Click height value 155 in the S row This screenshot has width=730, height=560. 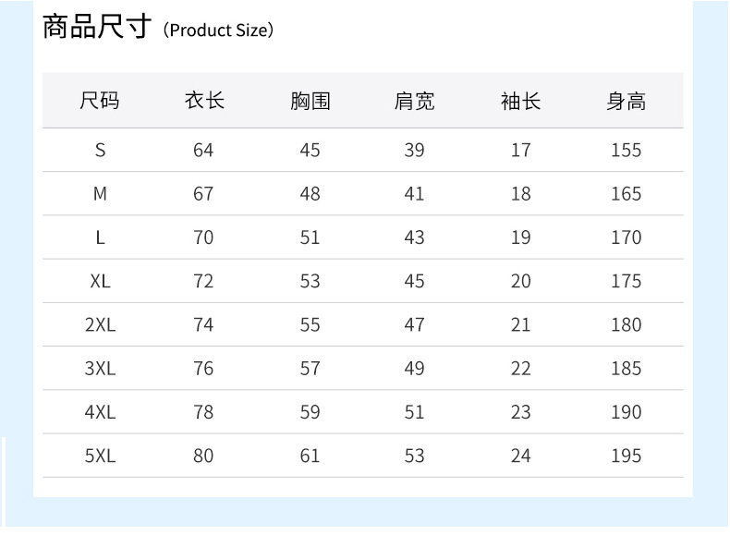pos(627,151)
